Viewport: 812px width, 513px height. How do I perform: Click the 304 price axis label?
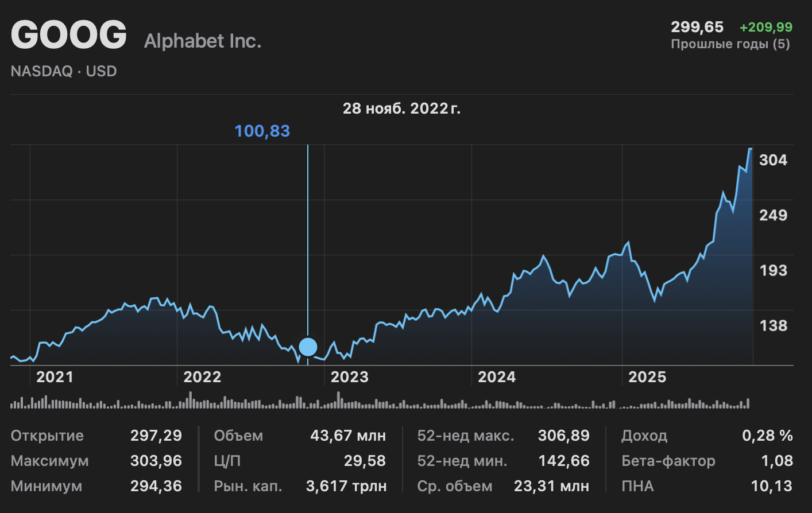tap(773, 160)
